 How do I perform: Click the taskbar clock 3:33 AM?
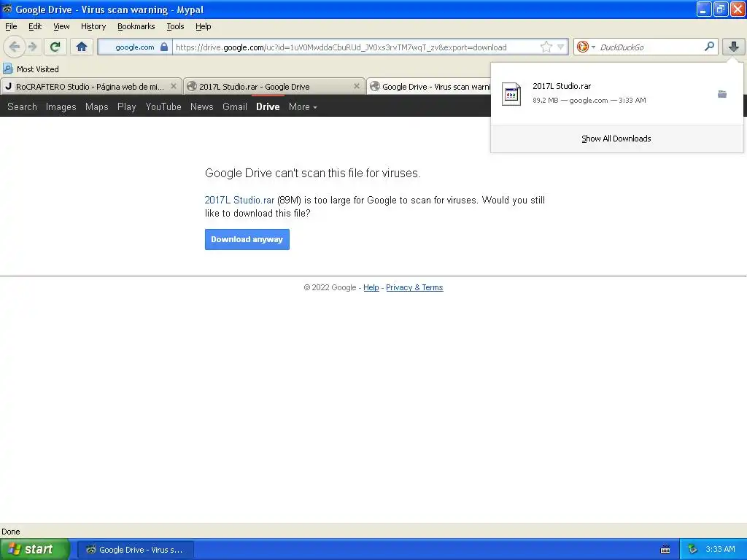point(720,550)
